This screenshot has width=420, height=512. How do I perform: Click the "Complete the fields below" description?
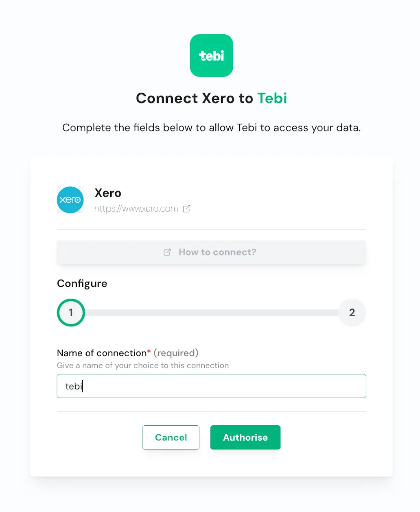click(211, 128)
